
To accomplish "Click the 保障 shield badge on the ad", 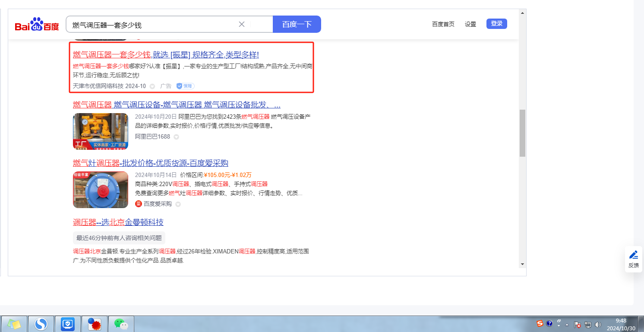I will [x=186, y=86].
